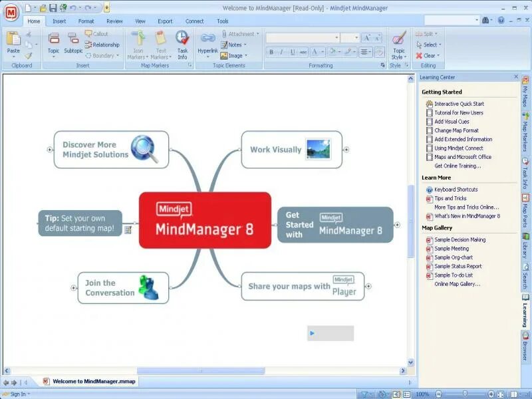Toggle Strikethrough formatting

tap(303, 52)
